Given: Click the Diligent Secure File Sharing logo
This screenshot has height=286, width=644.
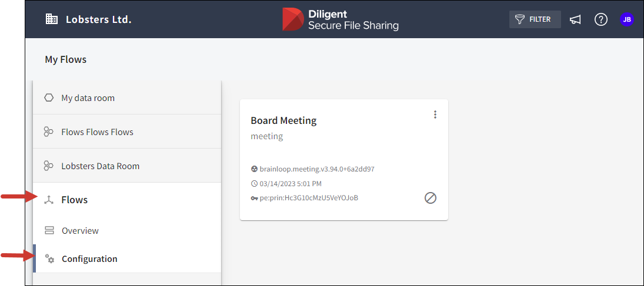Looking at the screenshot, I should pos(341,19).
